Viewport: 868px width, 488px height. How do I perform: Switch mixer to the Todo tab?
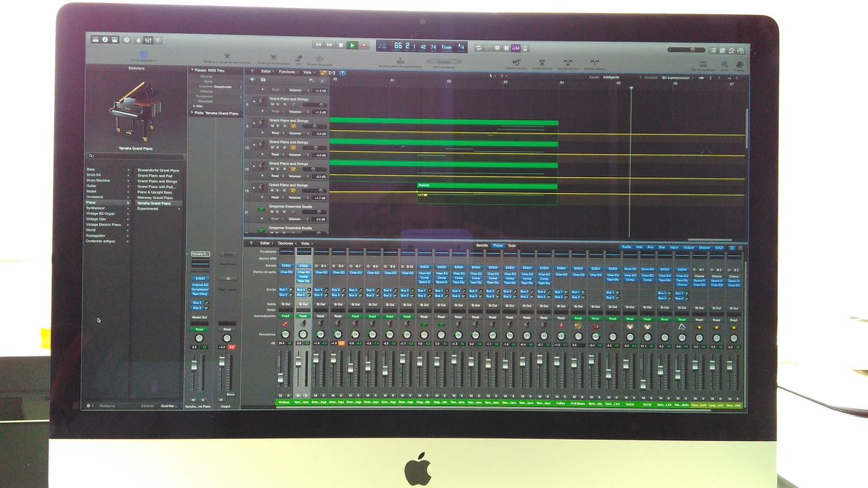click(x=512, y=245)
